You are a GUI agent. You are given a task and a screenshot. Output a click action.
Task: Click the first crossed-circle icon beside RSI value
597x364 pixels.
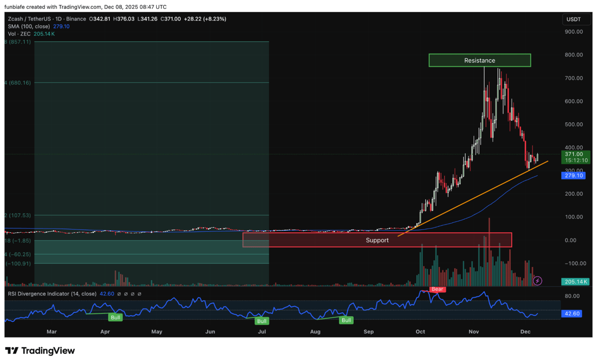pos(119,294)
